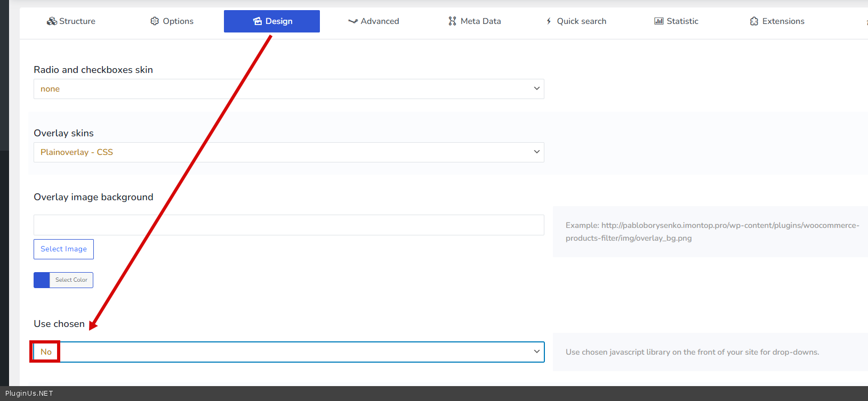Viewport: 868px width, 401px height.
Task: Open the Use chosen dropdown set to No
Action: [288, 352]
